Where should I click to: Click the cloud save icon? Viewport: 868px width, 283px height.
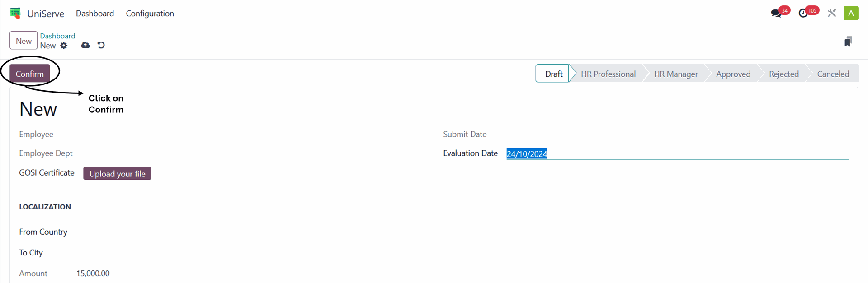85,45
